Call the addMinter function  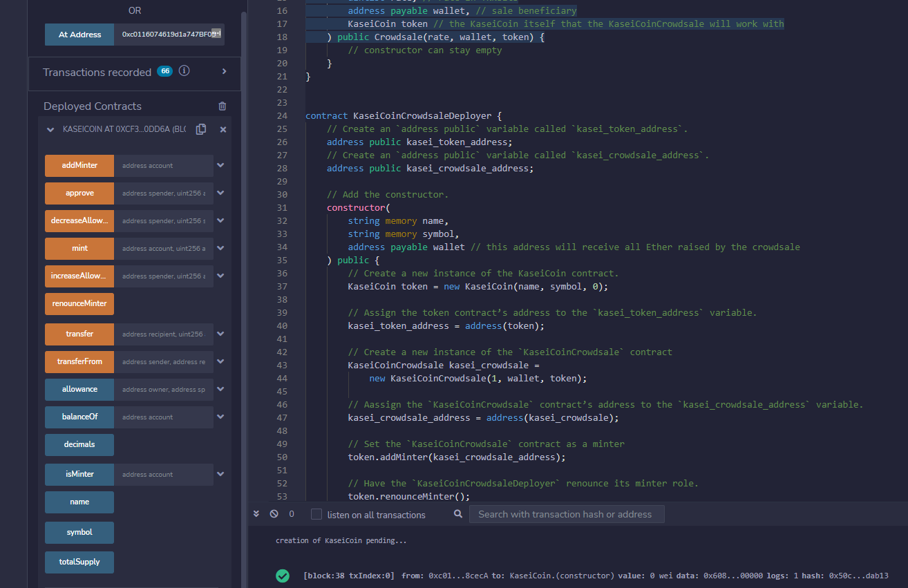click(79, 165)
